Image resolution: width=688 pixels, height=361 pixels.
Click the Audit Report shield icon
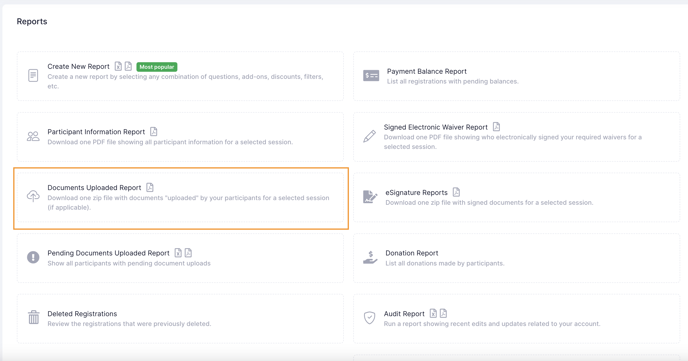click(x=369, y=318)
